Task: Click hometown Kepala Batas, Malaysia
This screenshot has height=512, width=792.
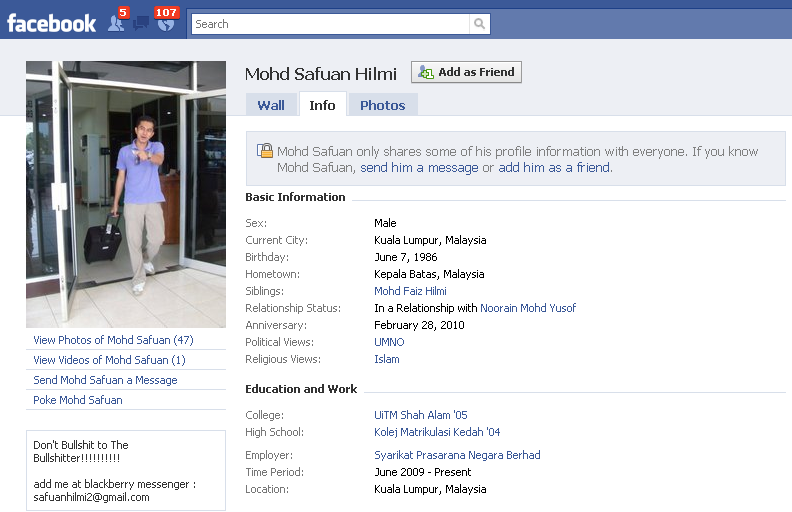Action: (429, 274)
